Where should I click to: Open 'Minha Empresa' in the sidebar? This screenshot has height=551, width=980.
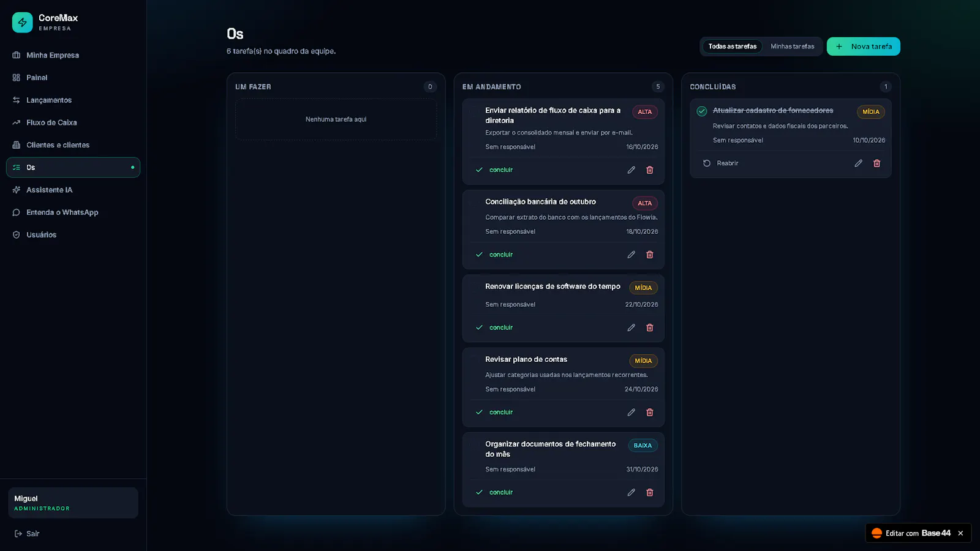[x=73, y=55]
